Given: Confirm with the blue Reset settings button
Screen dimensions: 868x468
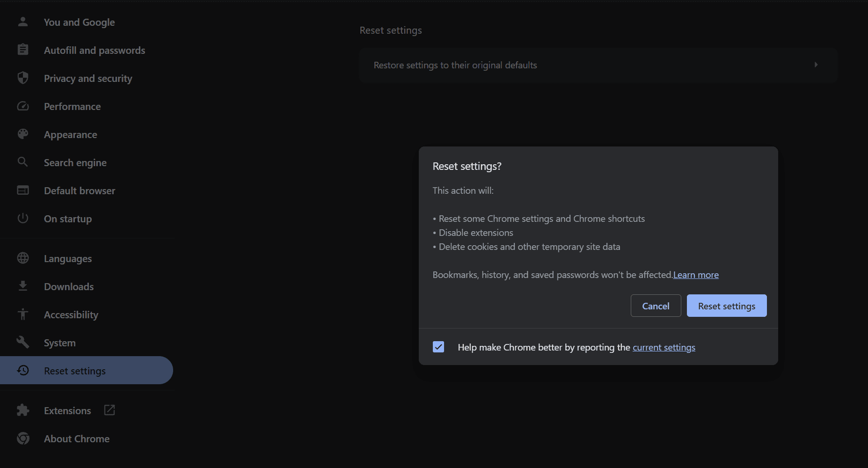Looking at the screenshot, I should tap(726, 306).
